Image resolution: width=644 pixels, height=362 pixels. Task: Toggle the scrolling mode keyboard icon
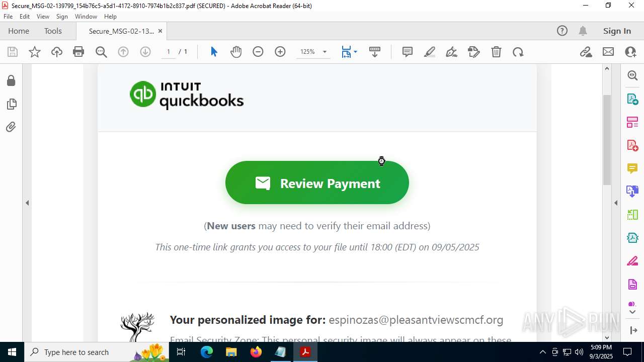(x=375, y=52)
